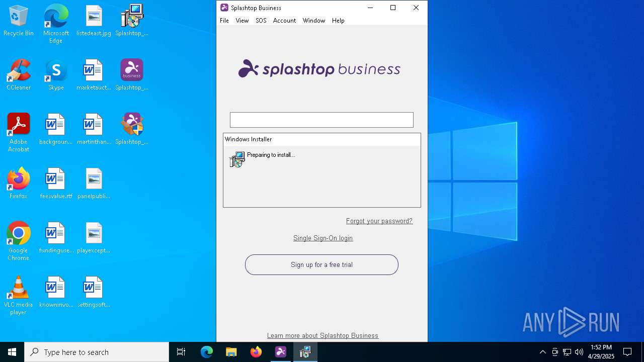Click the email input field in Splashtop
Image resolution: width=644 pixels, height=362 pixels.
[x=321, y=120]
